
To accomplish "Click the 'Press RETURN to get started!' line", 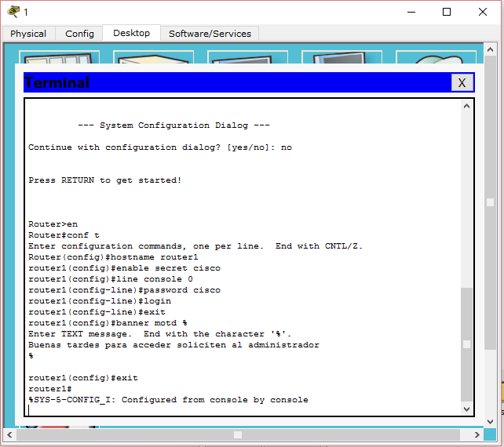I will 104,180.
